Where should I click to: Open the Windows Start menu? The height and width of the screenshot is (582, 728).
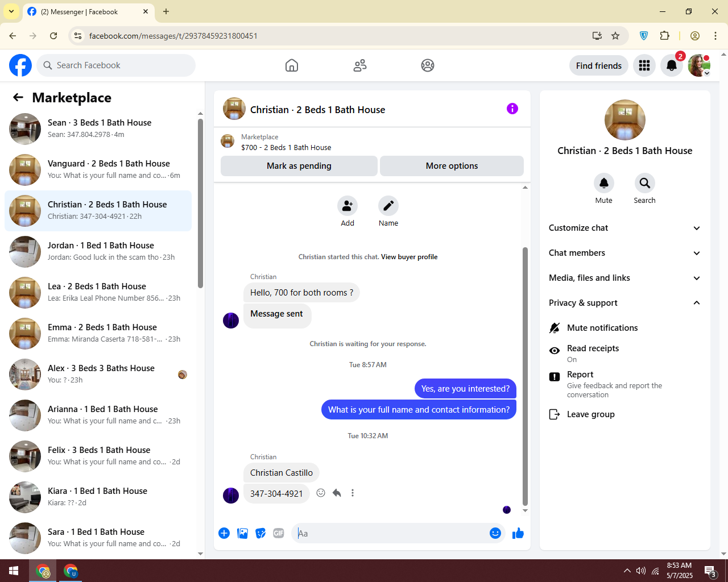(14, 571)
